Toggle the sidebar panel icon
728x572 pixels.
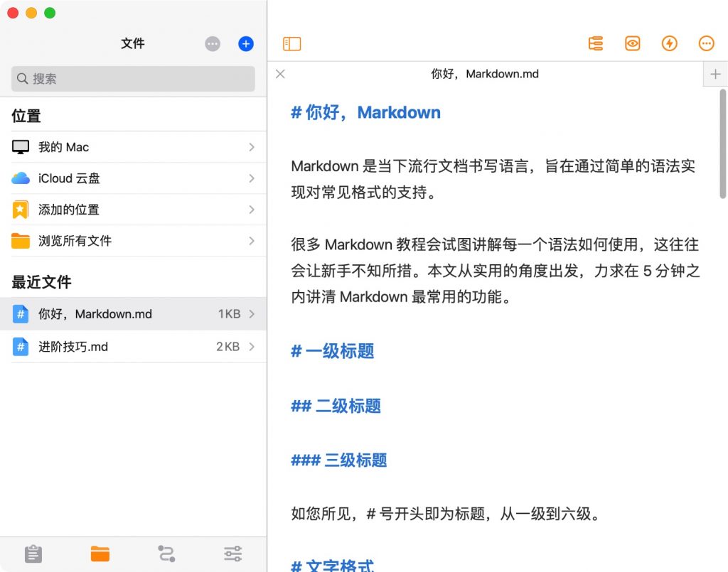click(x=291, y=44)
